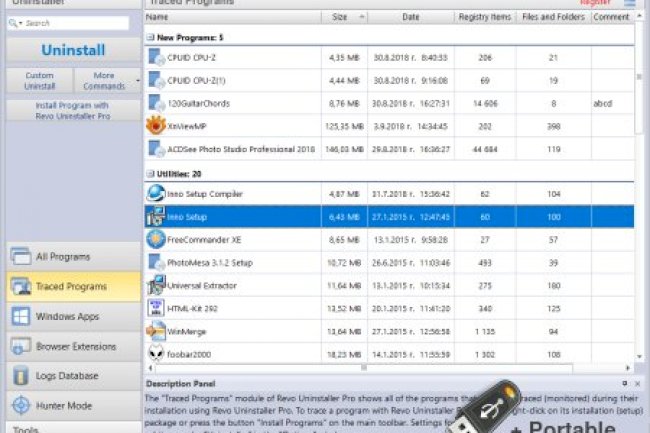Image resolution: width=650 pixels, height=433 pixels.
Task: Close the Description Panel
Action: pos(637,383)
